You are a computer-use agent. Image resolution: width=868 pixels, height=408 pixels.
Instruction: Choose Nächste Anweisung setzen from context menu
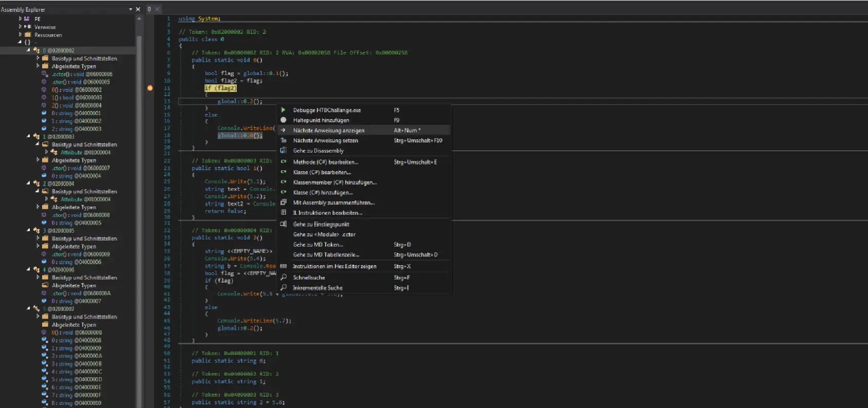(325, 140)
